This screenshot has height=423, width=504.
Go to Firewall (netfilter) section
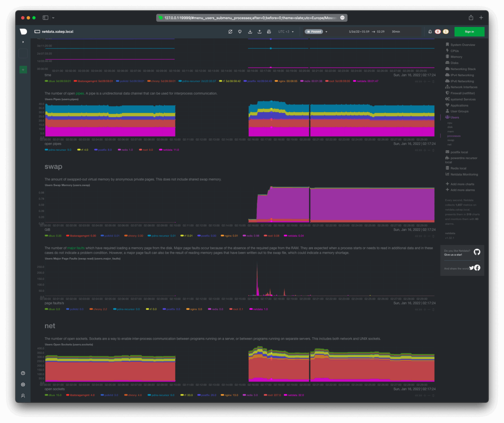[460, 93]
